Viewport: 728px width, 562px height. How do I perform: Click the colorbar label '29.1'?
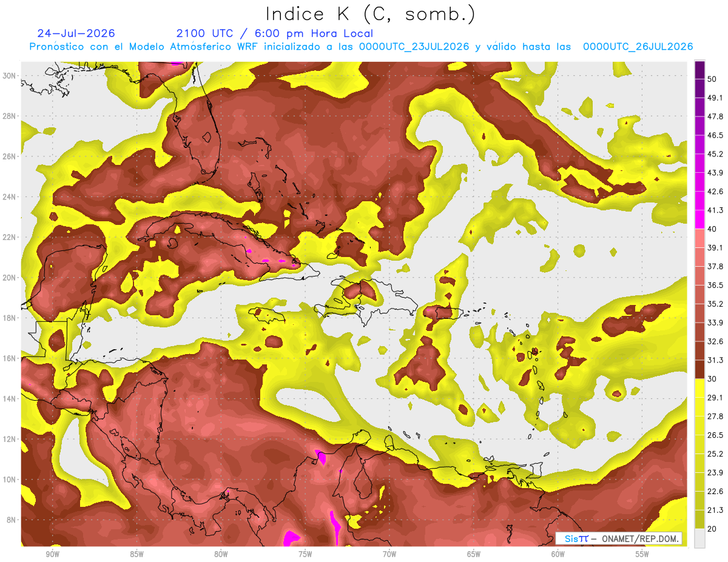(x=716, y=398)
